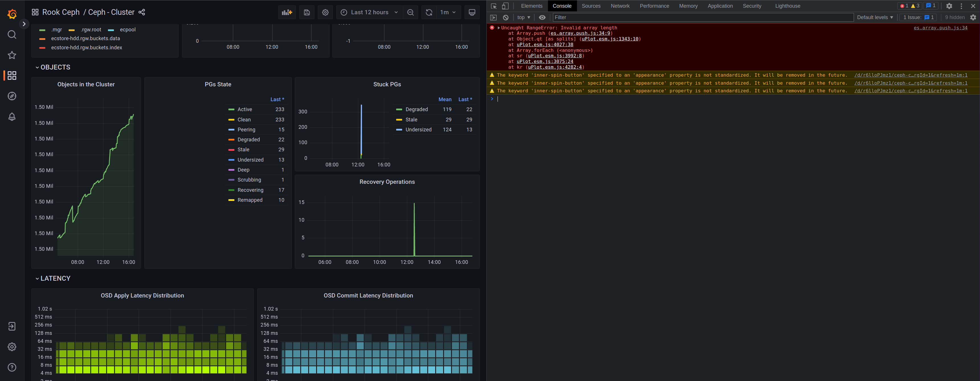Viewport: 980px width, 381px height.
Task: Click the Add panel icon in dashboard toolbar
Action: pos(287,12)
